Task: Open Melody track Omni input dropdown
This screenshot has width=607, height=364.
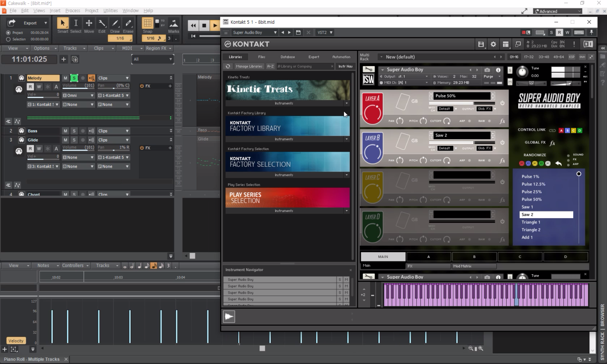Action: 78,96
